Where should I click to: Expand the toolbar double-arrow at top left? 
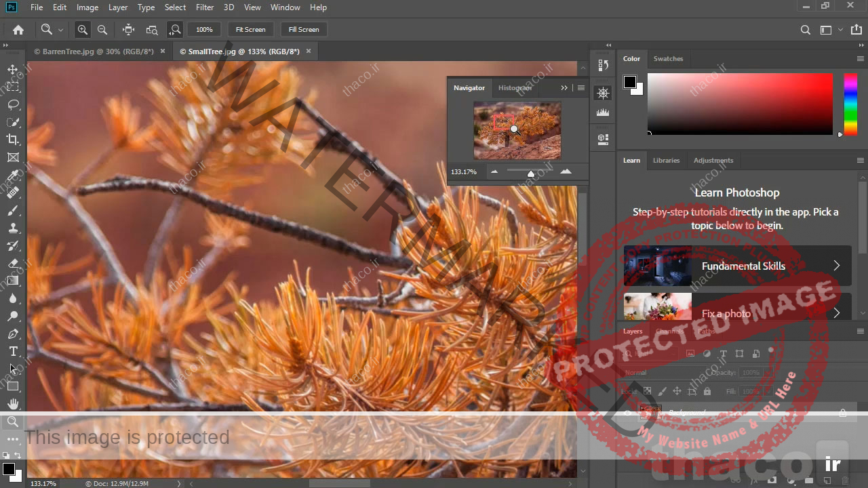[x=5, y=45]
